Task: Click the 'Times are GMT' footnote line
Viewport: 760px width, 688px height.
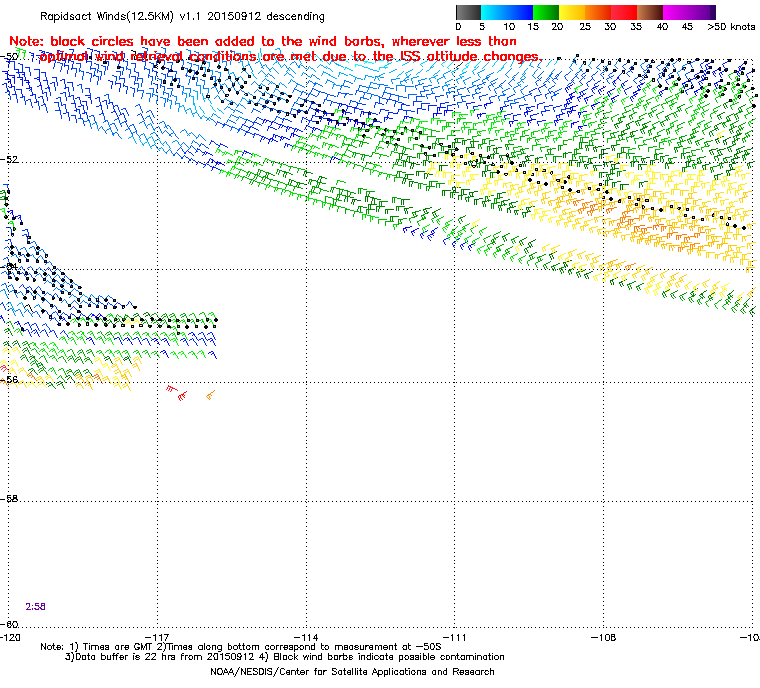Action: [x=241, y=647]
